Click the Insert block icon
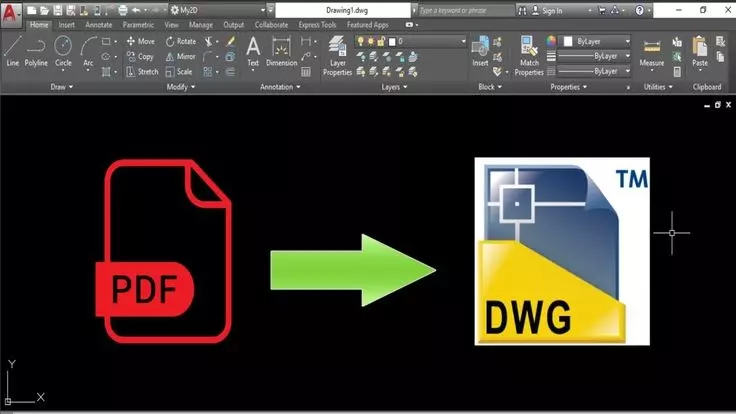The height and width of the screenshot is (414, 736). (480, 52)
